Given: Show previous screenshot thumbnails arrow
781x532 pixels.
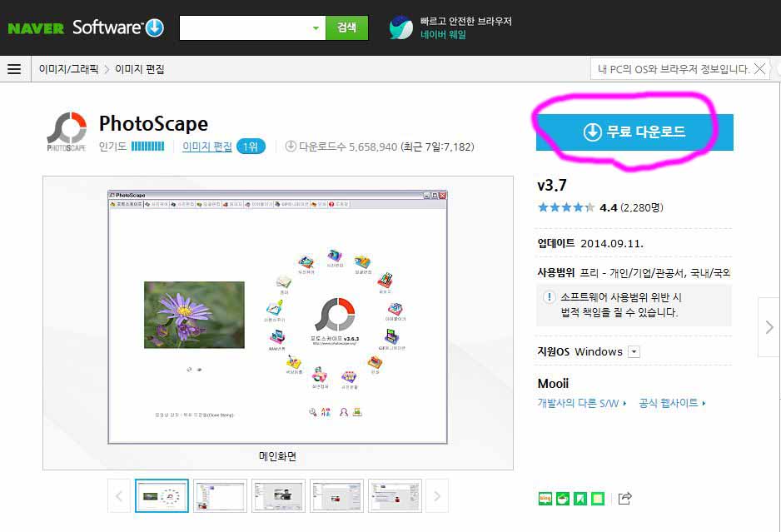Looking at the screenshot, I should click(x=119, y=495).
